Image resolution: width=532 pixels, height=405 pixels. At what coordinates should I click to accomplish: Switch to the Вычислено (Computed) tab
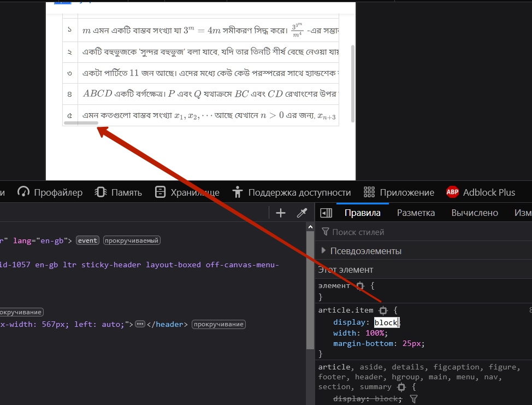tap(475, 213)
